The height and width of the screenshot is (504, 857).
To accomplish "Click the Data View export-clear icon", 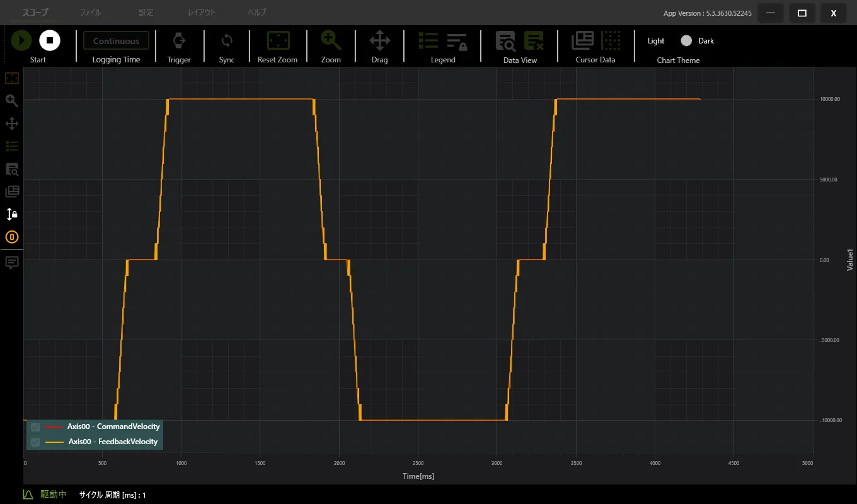I will 534,41.
